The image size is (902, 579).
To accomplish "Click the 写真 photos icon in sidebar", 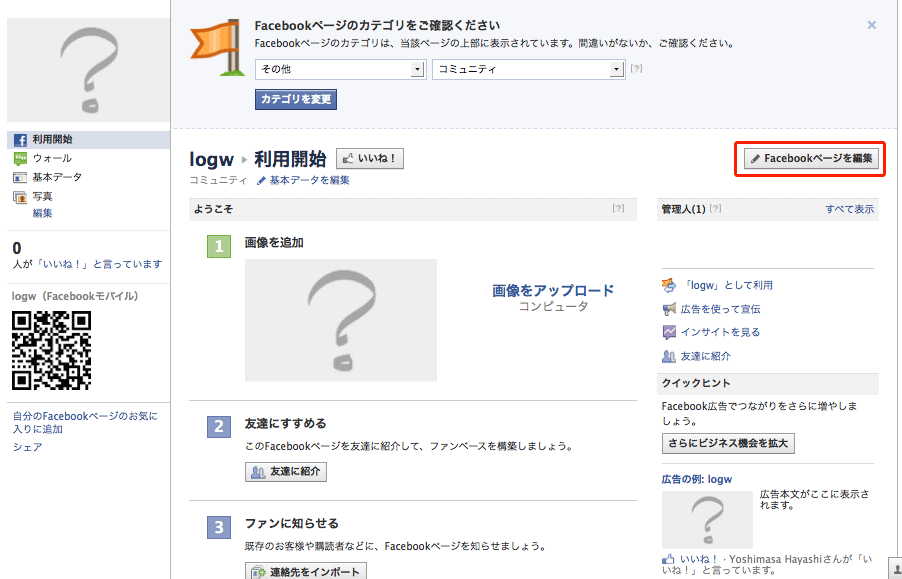I will click(x=19, y=197).
